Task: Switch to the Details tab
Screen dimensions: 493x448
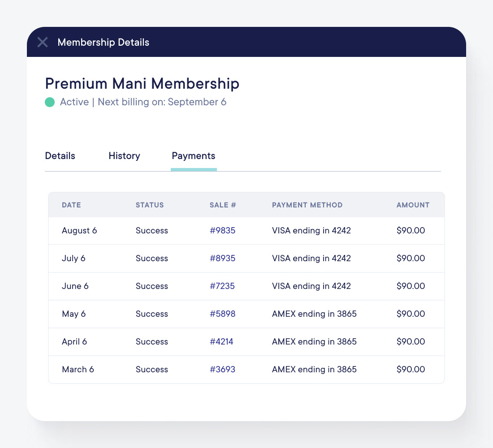Action: coord(60,156)
